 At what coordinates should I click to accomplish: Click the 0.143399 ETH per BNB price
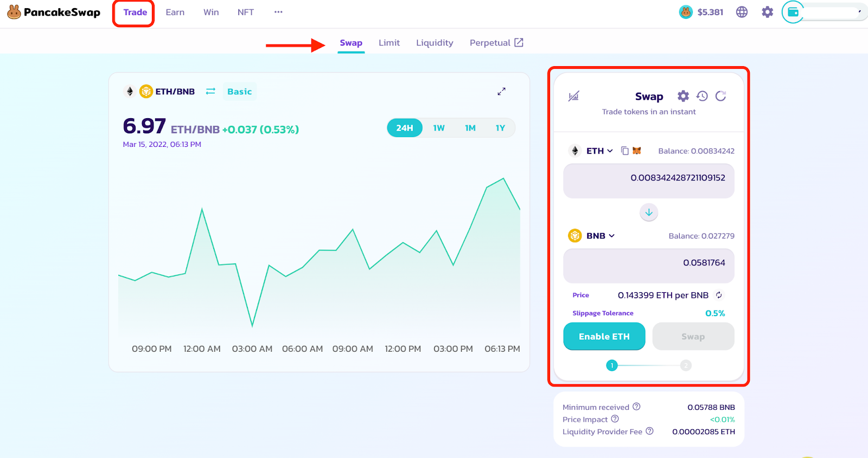point(663,295)
